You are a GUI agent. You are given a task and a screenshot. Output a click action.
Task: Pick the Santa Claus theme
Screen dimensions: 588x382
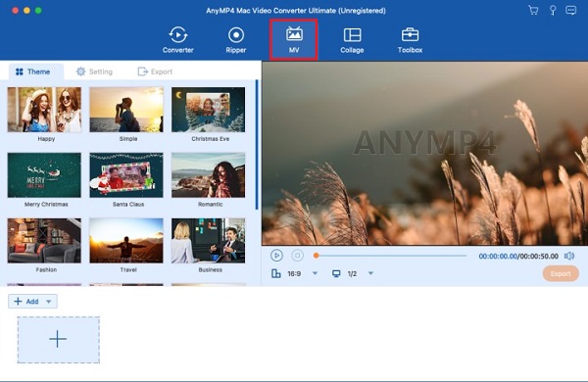(126, 175)
